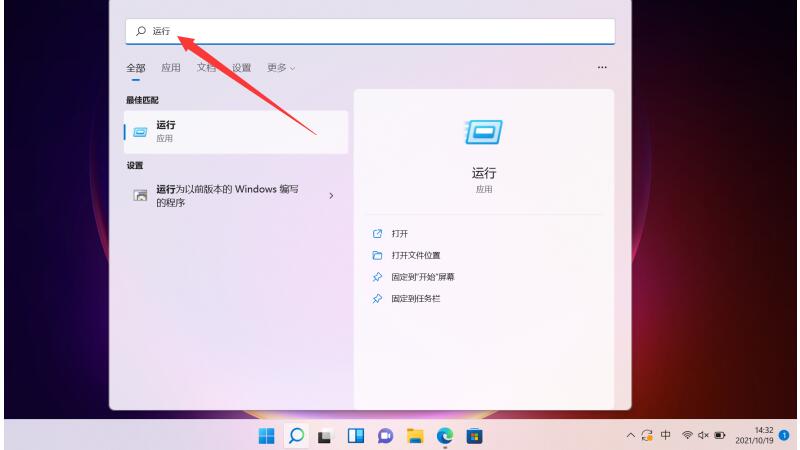
Task: Launch Microsoft Edge from the taskbar
Action: [445, 436]
